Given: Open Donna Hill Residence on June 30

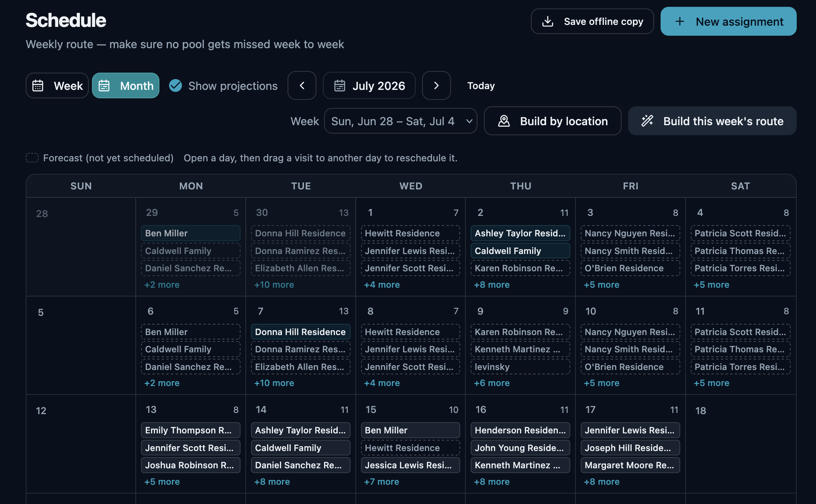Looking at the screenshot, I should [301, 233].
